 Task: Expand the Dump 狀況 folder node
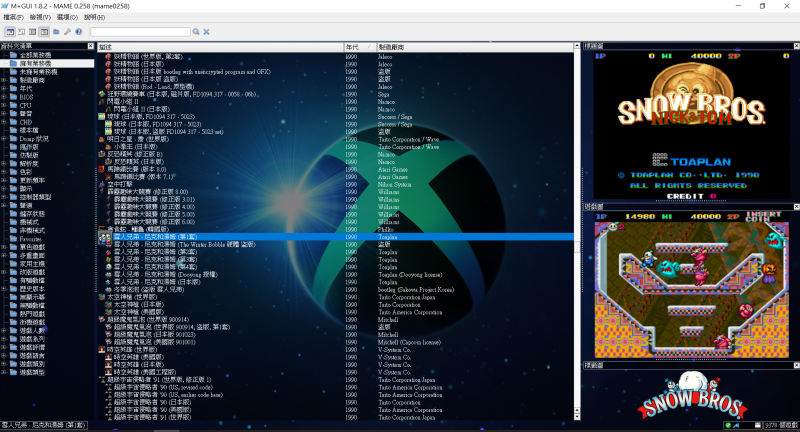pyautogui.click(x=4, y=139)
